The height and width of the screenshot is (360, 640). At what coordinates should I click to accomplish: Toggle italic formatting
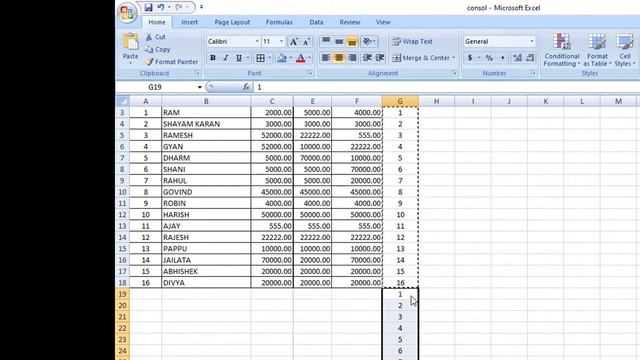click(226, 58)
